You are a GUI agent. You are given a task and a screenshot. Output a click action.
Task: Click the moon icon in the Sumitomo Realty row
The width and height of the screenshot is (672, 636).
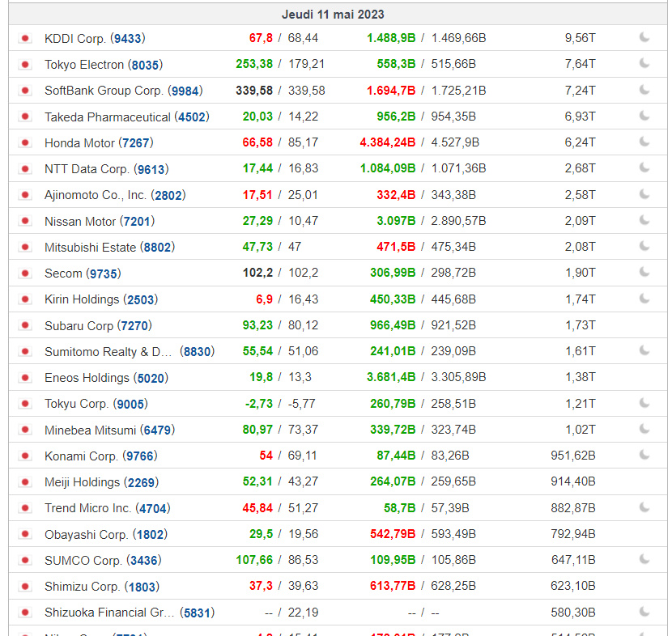pos(644,350)
